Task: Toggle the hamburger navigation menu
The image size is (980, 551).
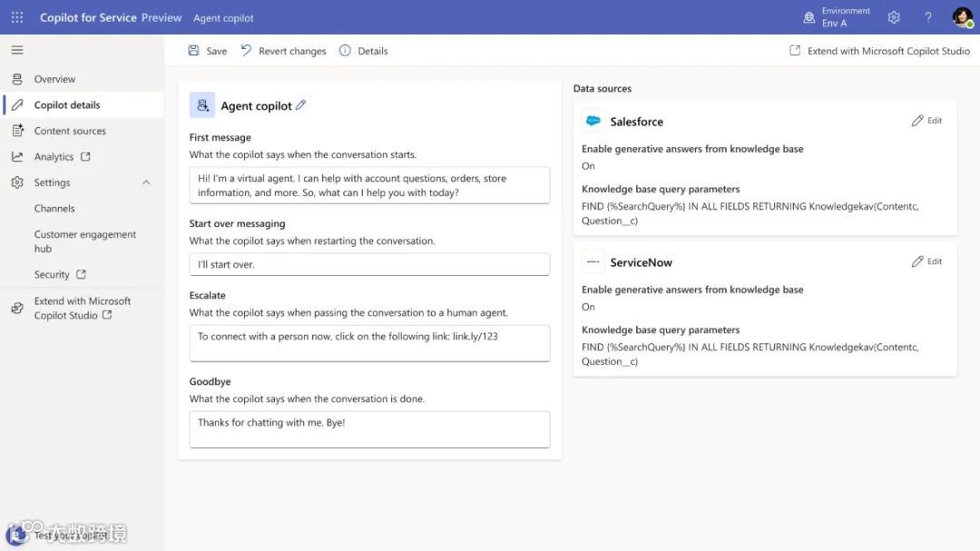Action: [x=17, y=50]
